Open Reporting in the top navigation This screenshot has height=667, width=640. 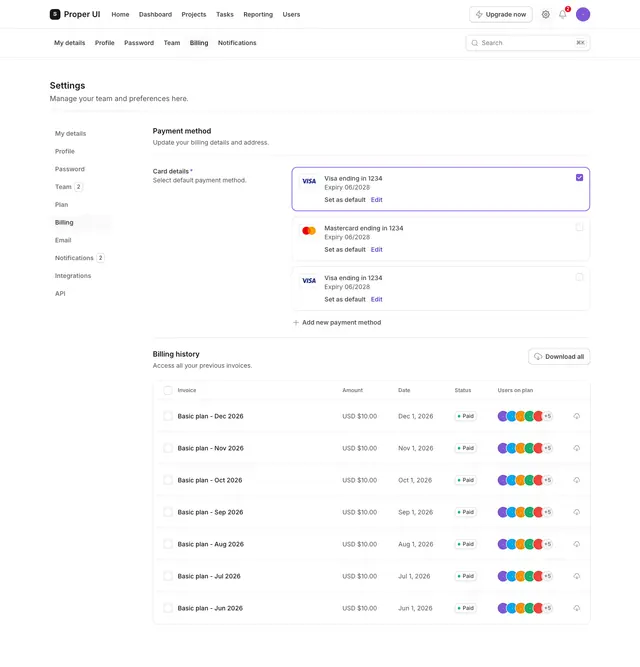(x=258, y=14)
